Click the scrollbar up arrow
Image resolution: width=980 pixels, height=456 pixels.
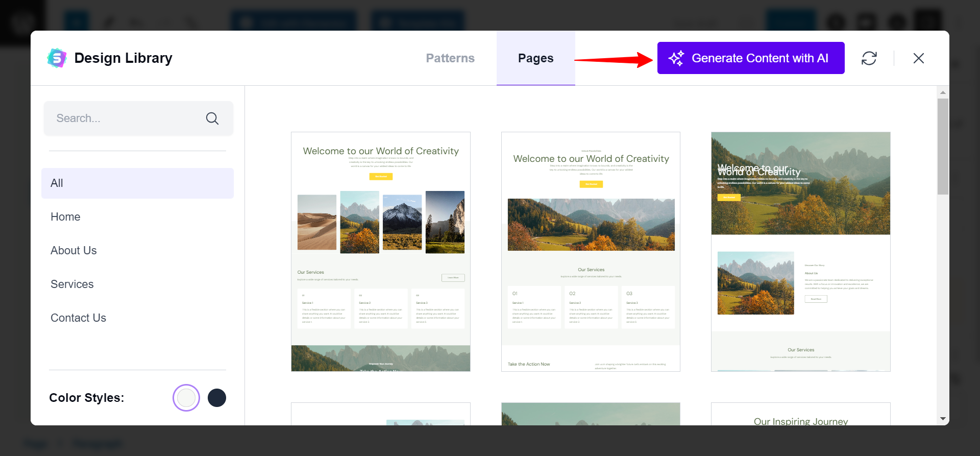943,93
